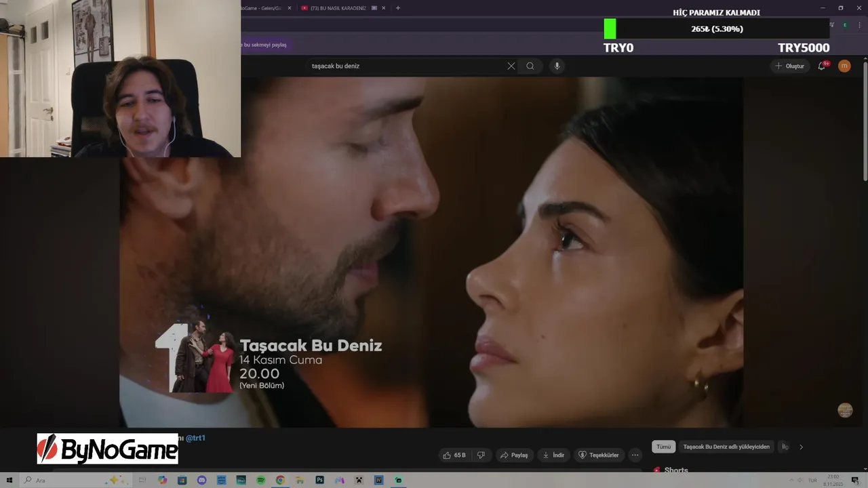Dislike the video

[x=481, y=455]
